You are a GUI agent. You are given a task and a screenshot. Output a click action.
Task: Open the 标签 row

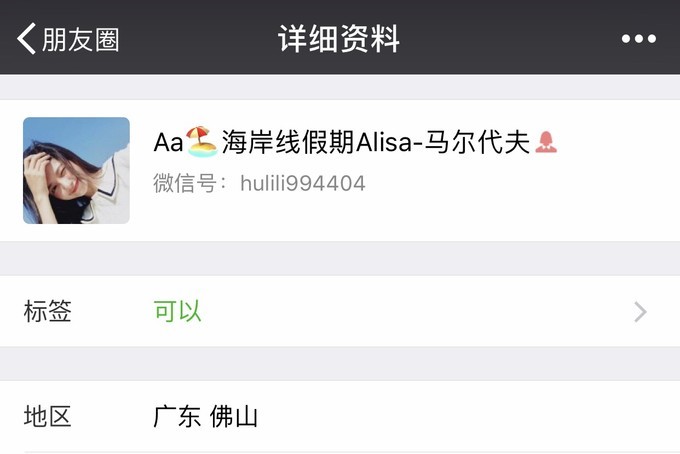340,311
